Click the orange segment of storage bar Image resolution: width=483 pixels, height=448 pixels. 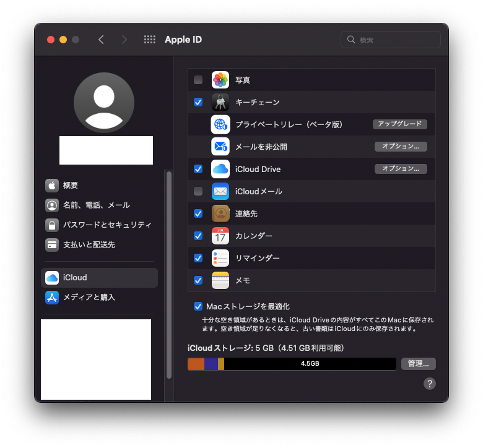point(196,364)
